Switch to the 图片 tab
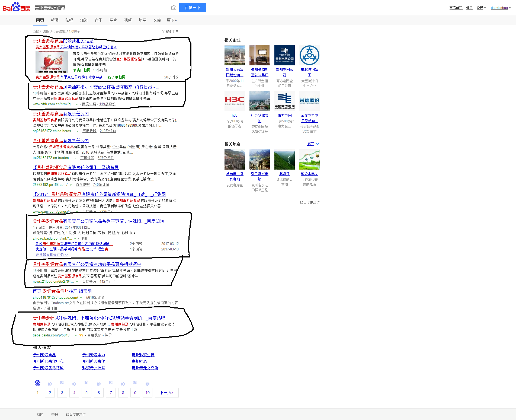Viewport: 516px width, 420px height. tap(113, 20)
